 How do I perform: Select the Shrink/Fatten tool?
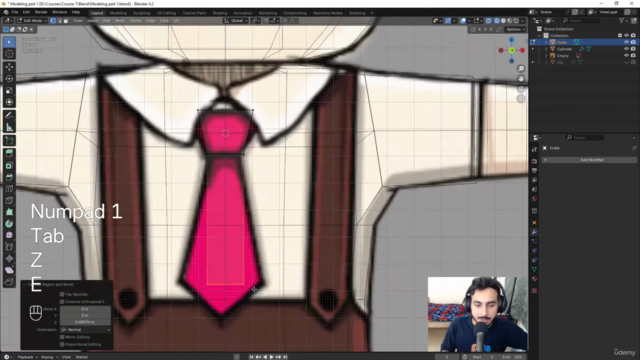point(9,258)
